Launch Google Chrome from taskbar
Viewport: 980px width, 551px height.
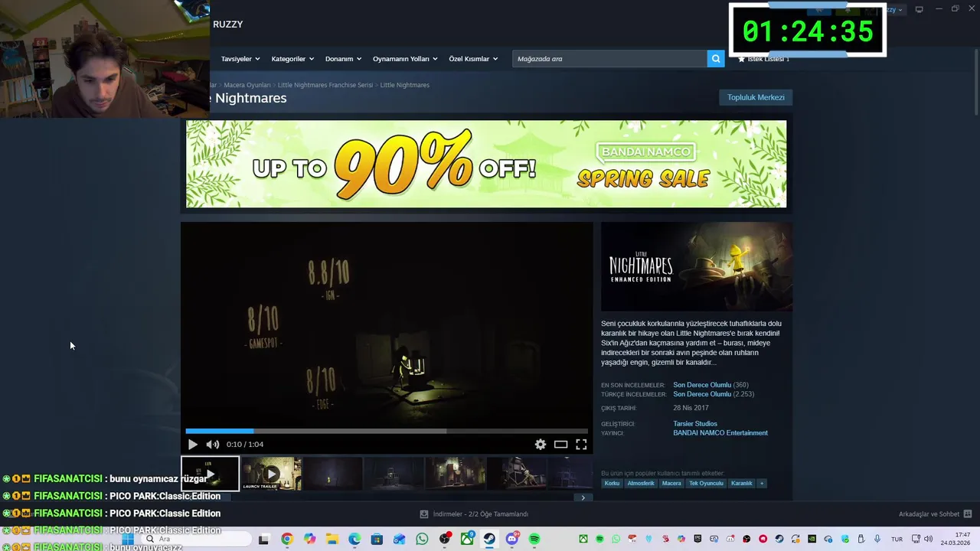(286, 539)
